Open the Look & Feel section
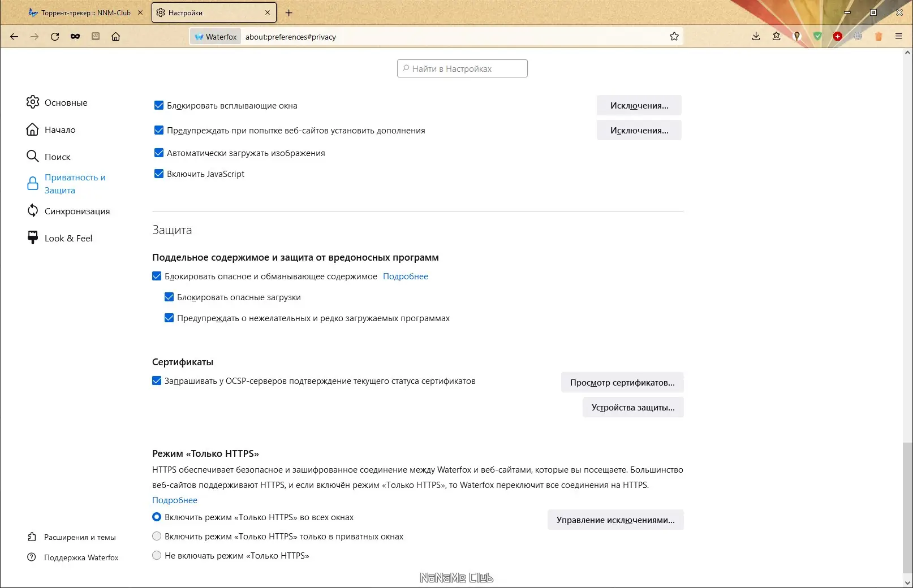The image size is (913, 588). pos(59,238)
